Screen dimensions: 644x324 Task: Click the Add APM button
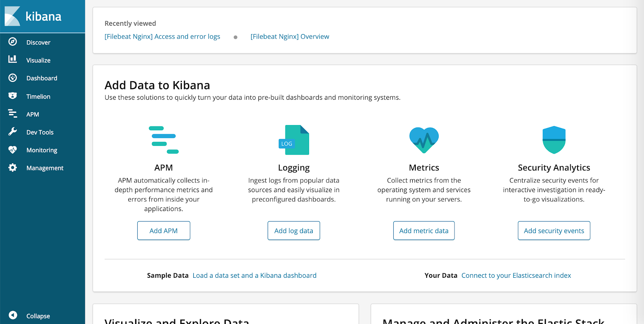(x=164, y=231)
